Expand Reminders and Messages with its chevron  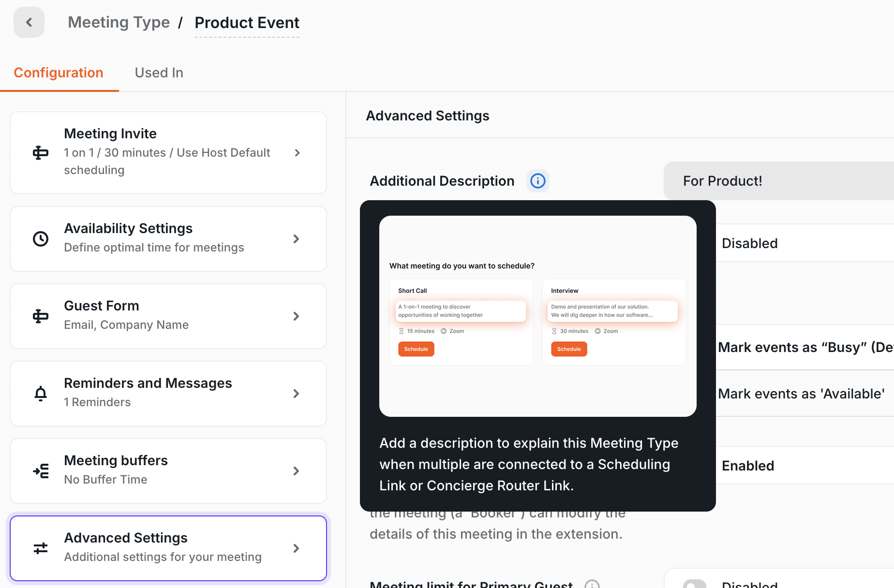296,394
